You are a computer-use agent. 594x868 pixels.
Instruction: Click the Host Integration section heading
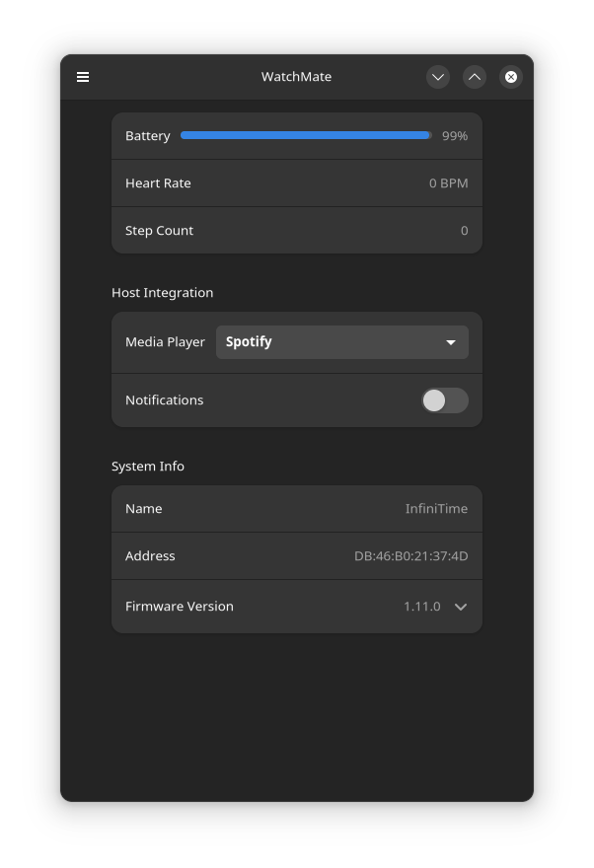point(162,293)
